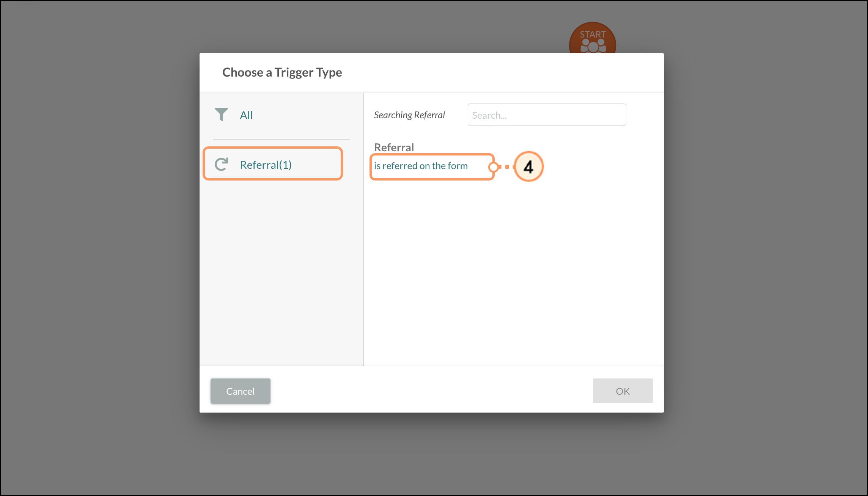Click the Referral section heading

(x=394, y=147)
